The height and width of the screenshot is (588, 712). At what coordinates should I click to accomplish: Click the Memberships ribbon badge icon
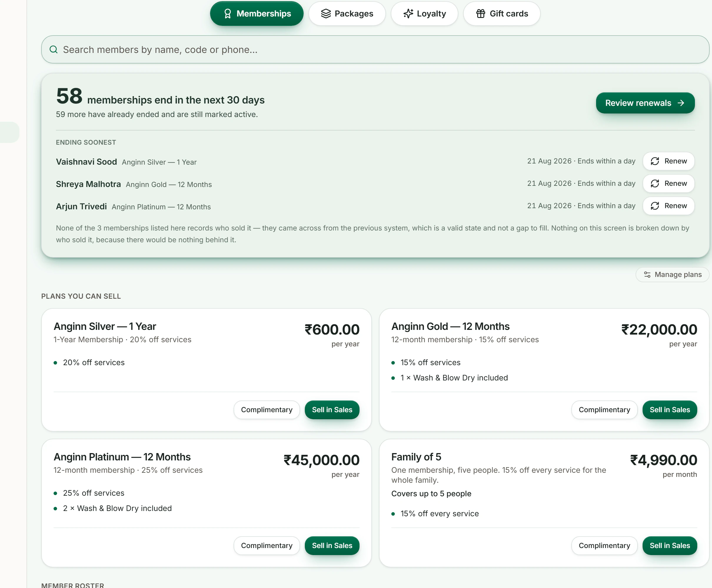click(228, 14)
